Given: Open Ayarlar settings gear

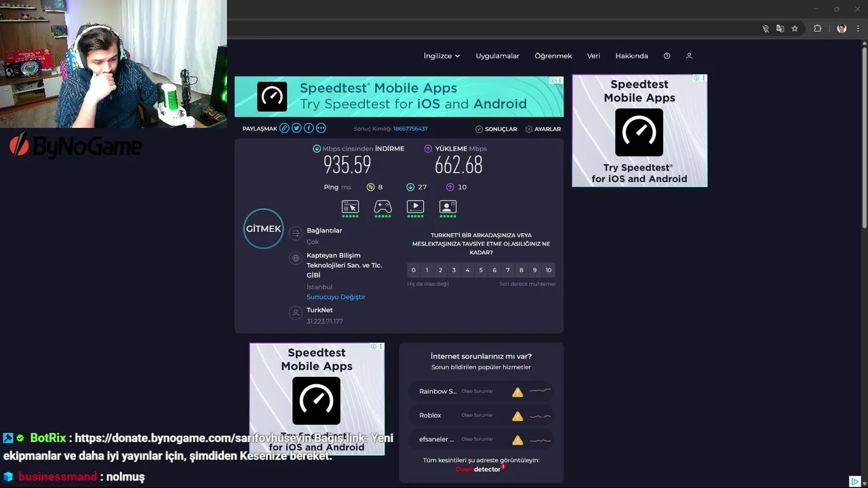Looking at the screenshot, I should tap(529, 129).
